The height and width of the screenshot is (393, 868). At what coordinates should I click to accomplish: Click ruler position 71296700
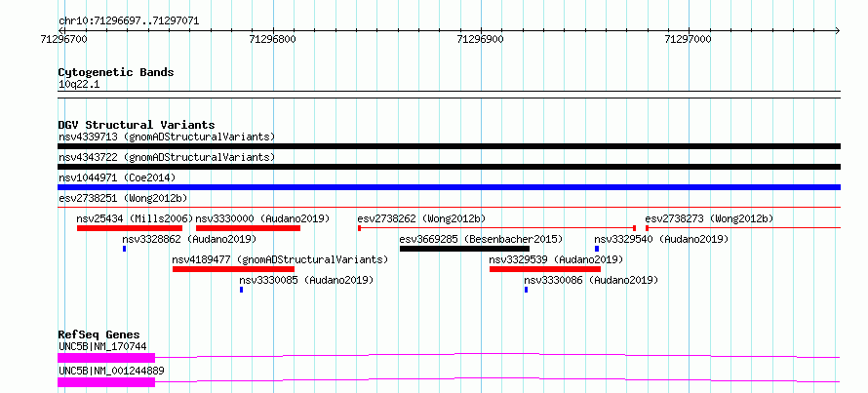pos(63,39)
